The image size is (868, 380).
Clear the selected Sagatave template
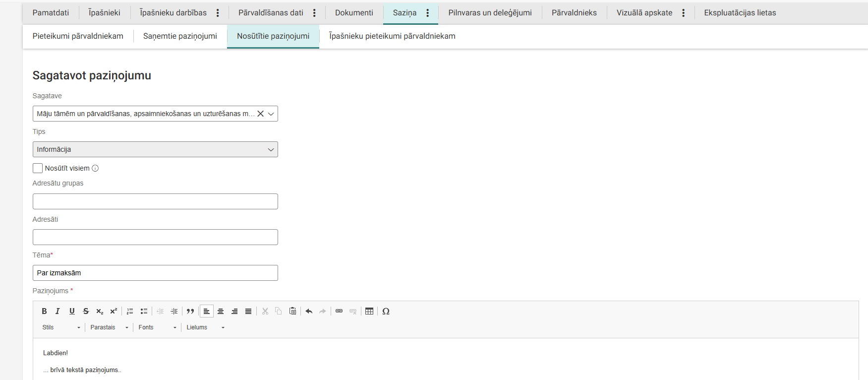point(260,114)
